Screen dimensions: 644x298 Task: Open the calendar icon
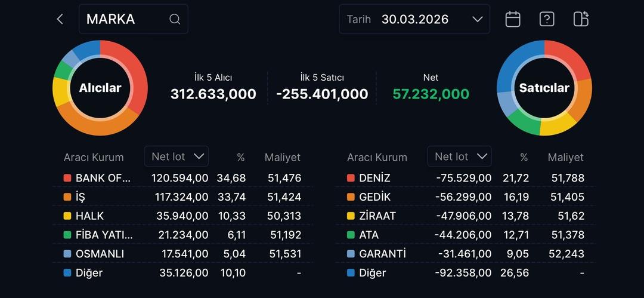click(513, 19)
